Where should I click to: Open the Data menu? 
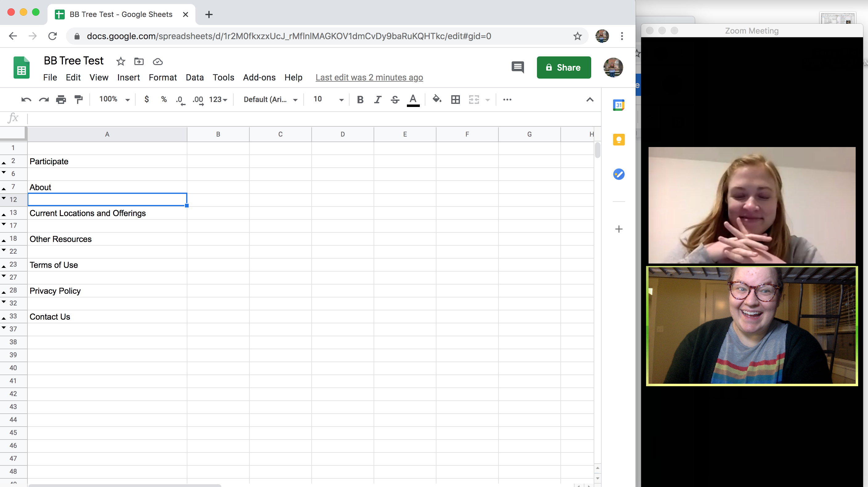pyautogui.click(x=195, y=77)
